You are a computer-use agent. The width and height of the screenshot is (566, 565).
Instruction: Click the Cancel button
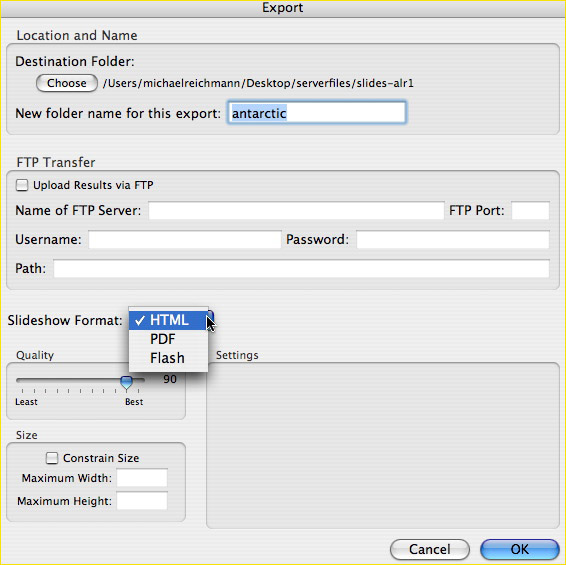tap(430, 549)
